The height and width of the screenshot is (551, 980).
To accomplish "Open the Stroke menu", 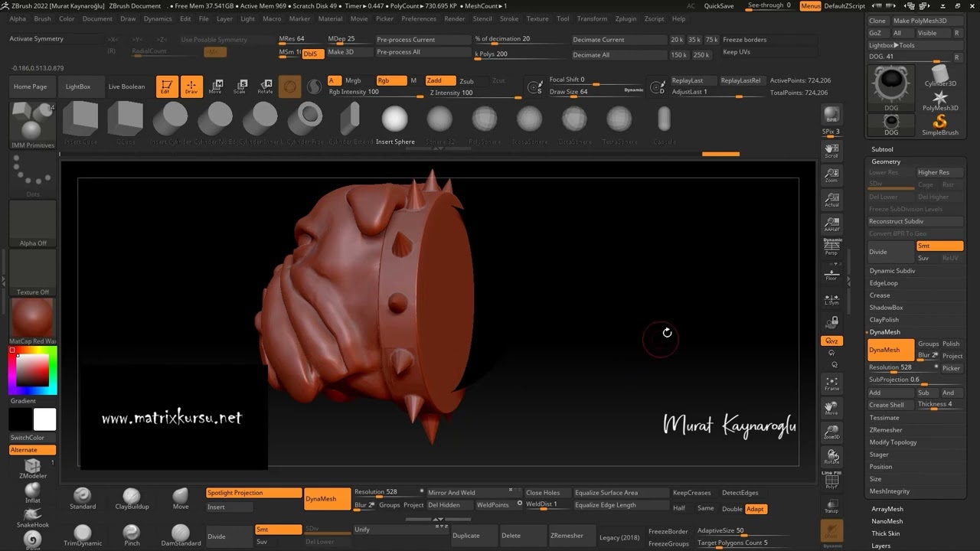I will coord(509,18).
